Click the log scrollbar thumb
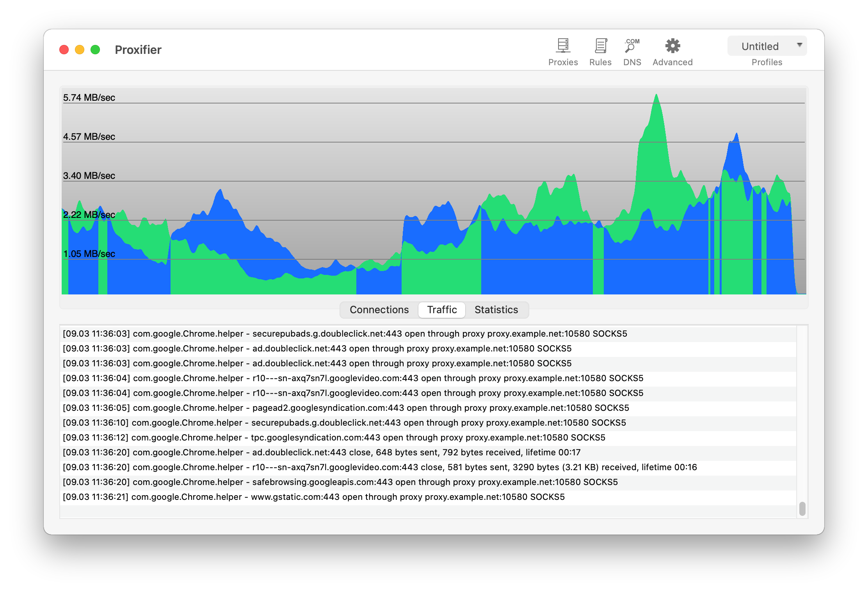Screen dimensions: 868x592 (x=802, y=508)
